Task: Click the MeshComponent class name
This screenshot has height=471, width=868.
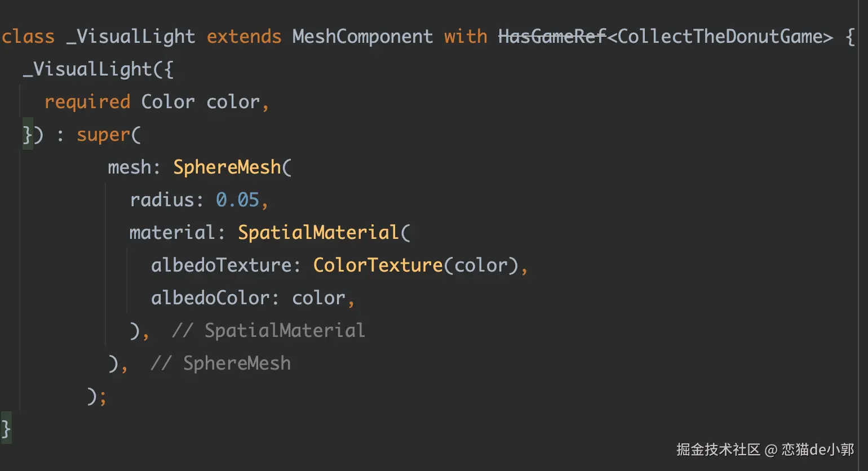Action: 362,37
